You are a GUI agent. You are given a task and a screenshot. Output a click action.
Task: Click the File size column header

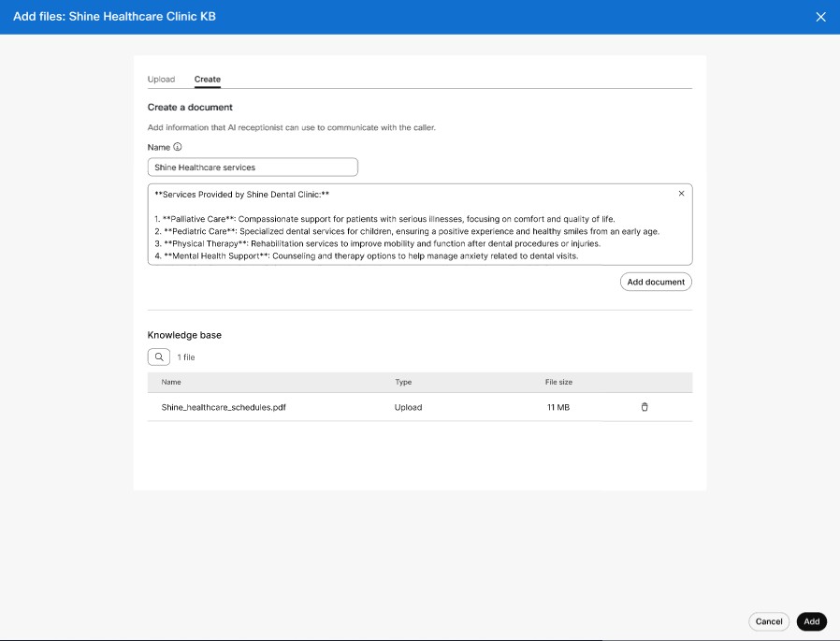(x=558, y=382)
